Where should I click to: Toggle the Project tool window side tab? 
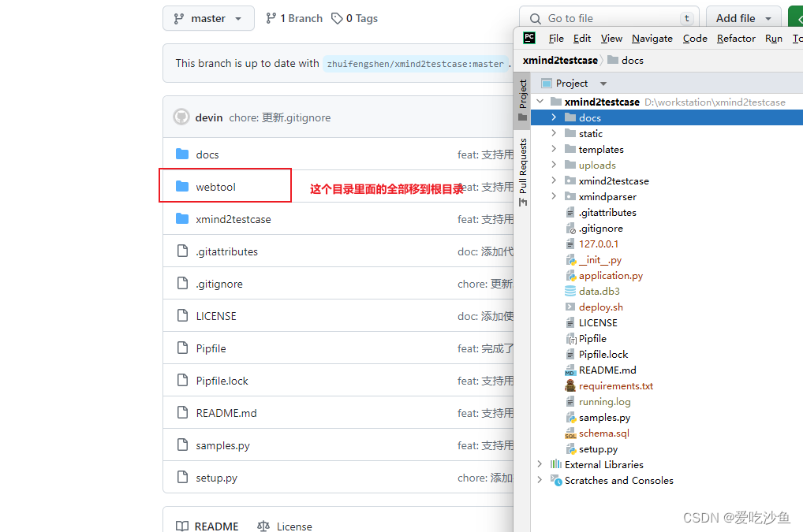pos(522,100)
